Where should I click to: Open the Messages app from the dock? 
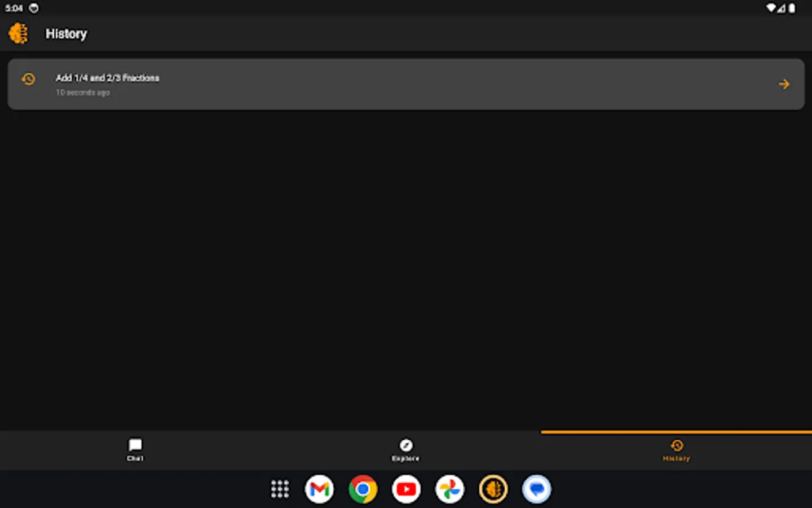536,489
